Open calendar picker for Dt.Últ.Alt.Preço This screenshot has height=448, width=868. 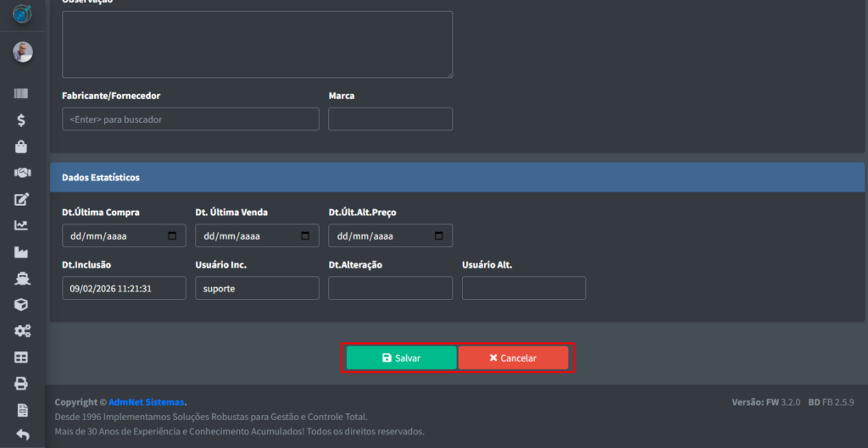(x=438, y=235)
